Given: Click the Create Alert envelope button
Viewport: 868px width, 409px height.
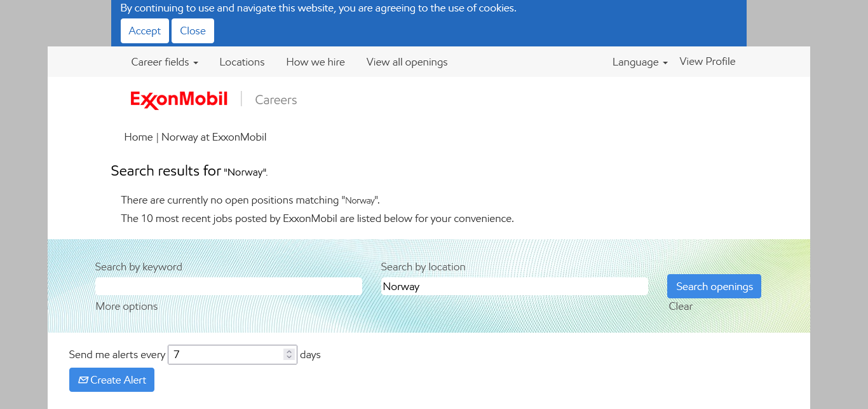Looking at the screenshot, I should point(112,380).
